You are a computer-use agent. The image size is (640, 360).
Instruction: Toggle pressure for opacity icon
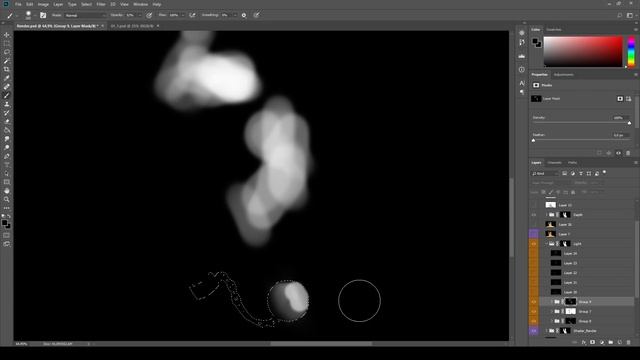coord(149,15)
